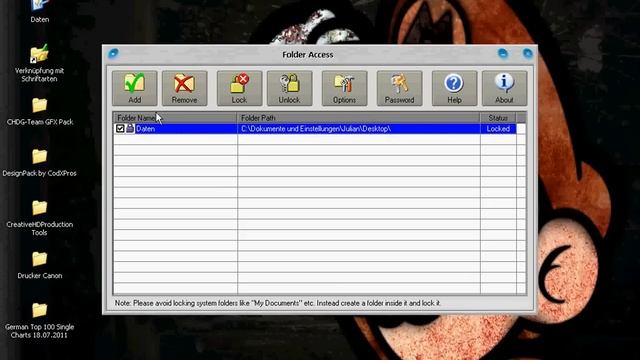Select Verknüpfung mit Schriftarten desktop shortcut

click(x=40, y=63)
